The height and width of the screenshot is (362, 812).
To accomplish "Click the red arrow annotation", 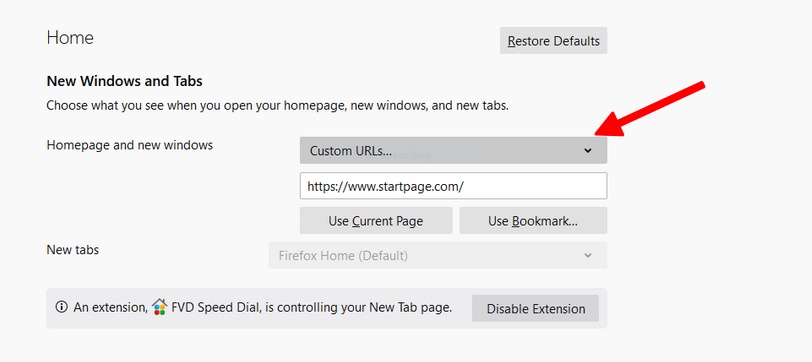I will (x=650, y=110).
